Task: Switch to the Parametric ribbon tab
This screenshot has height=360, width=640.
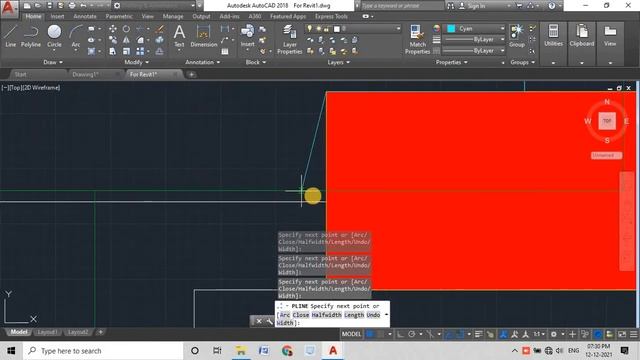Action: 119,16
